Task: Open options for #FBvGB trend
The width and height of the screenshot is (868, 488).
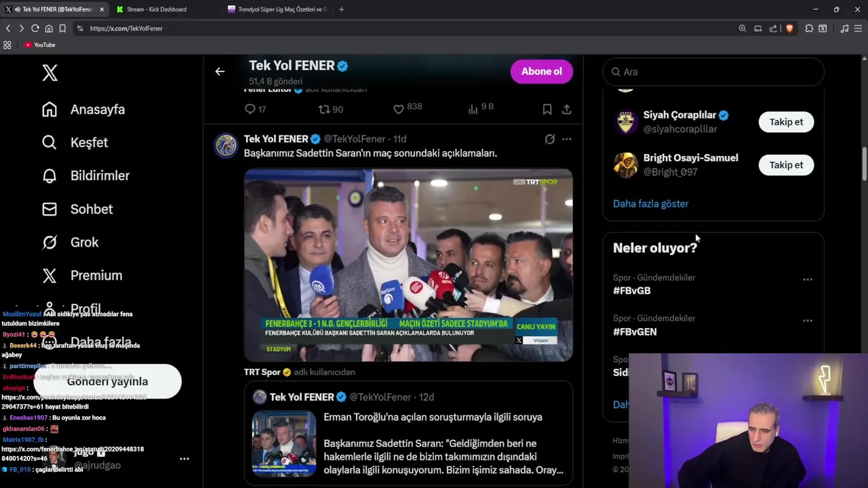Action: tap(808, 279)
